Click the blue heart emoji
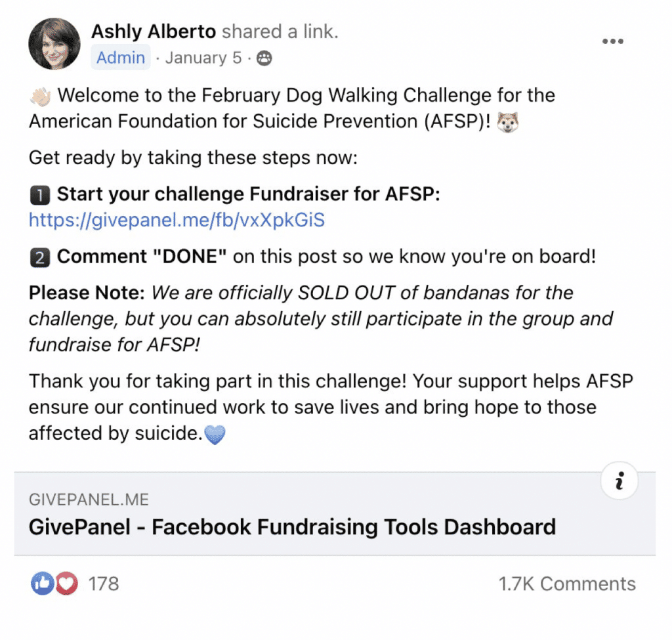This screenshot has width=672, height=640. click(215, 435)
